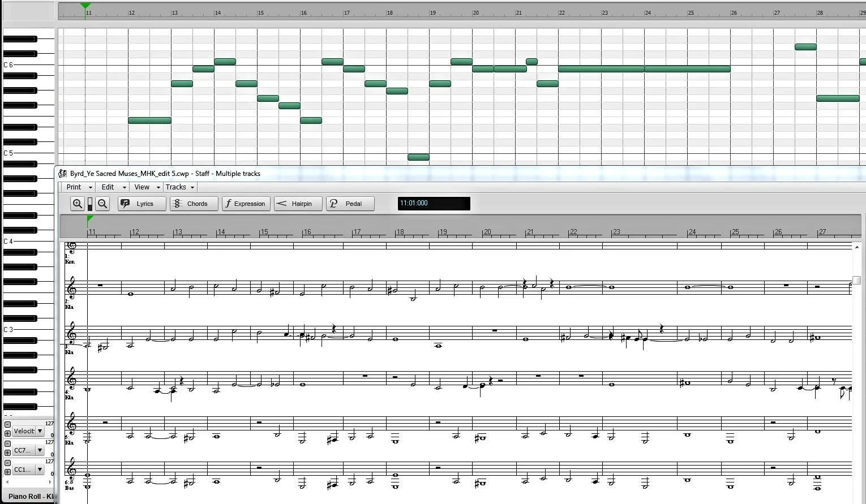
Task: Open the Lyrics insertion tool
Action: pos(141,204)
